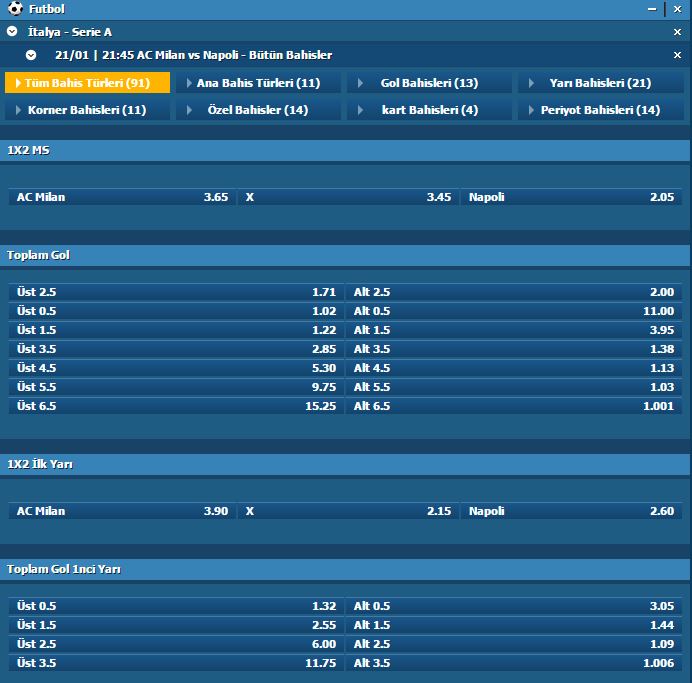Bet on AC Milan at 3.65 full time
The image size is (692, 683).
pyautogui.click(x=122, y=197)
